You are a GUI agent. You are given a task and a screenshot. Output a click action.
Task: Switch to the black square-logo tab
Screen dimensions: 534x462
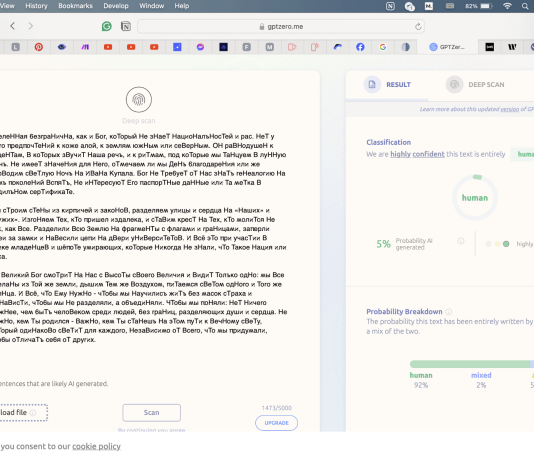pyautogui.click(x=490, y=47)
